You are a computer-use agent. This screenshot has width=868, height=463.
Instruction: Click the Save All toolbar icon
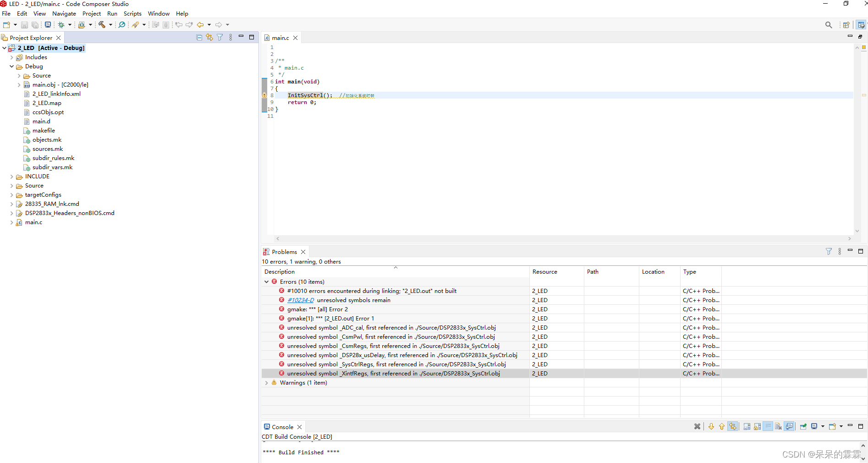tap(35, 25)
